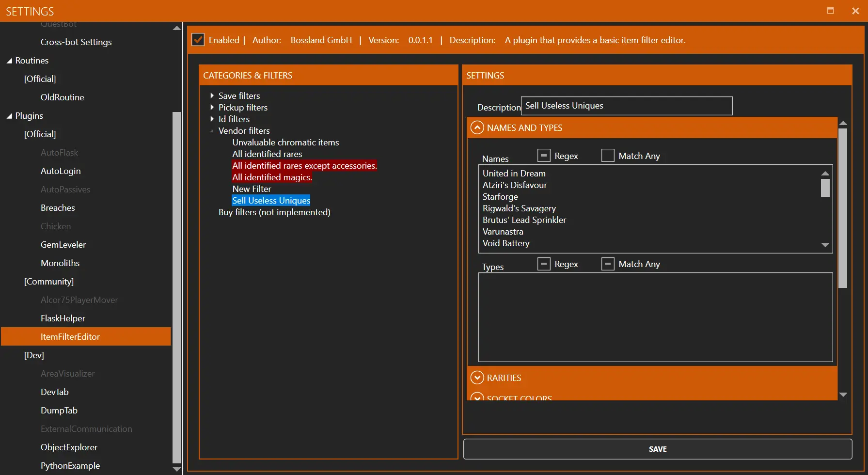Open DumpTab plugin settings
The width and height of the screenshot is (868, 475).
click(59, 411)
